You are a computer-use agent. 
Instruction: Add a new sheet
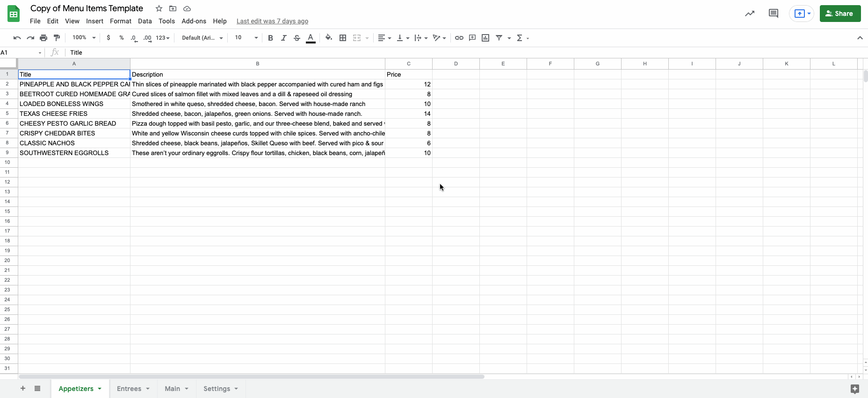(x=23, y=389)
